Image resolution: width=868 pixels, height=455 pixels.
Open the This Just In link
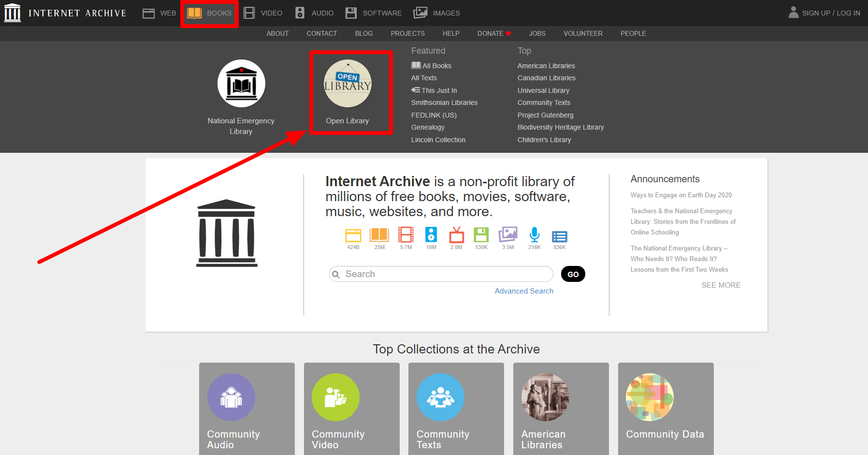[x=434, y=90]
